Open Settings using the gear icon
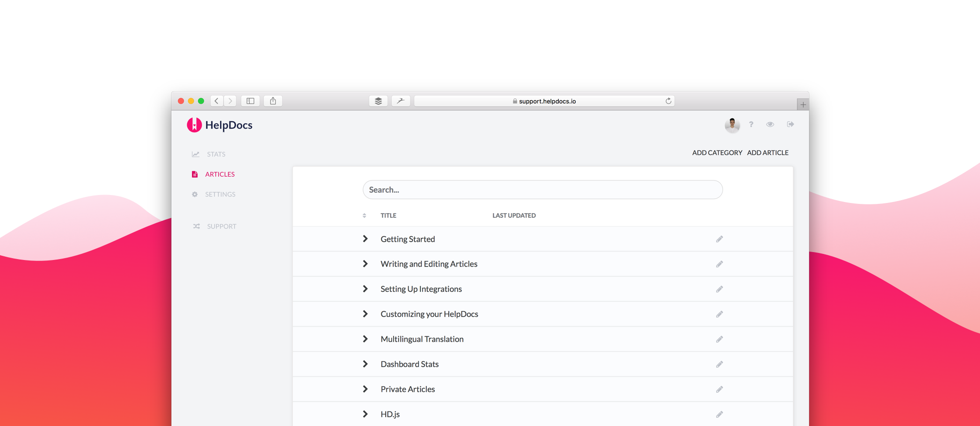The width and height of the screenshot is (980, 426). (x=195, y=194)
